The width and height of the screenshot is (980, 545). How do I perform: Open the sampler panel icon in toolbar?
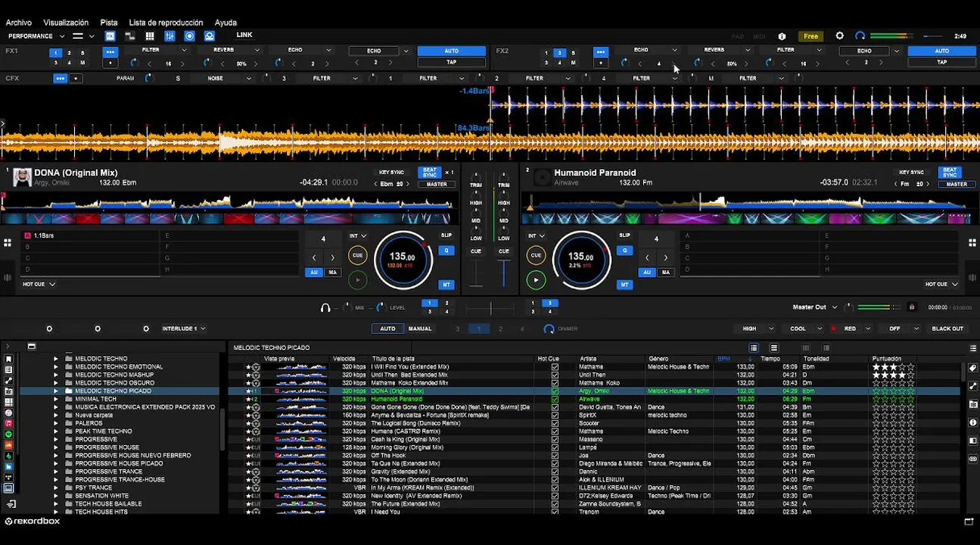[130, 36]
